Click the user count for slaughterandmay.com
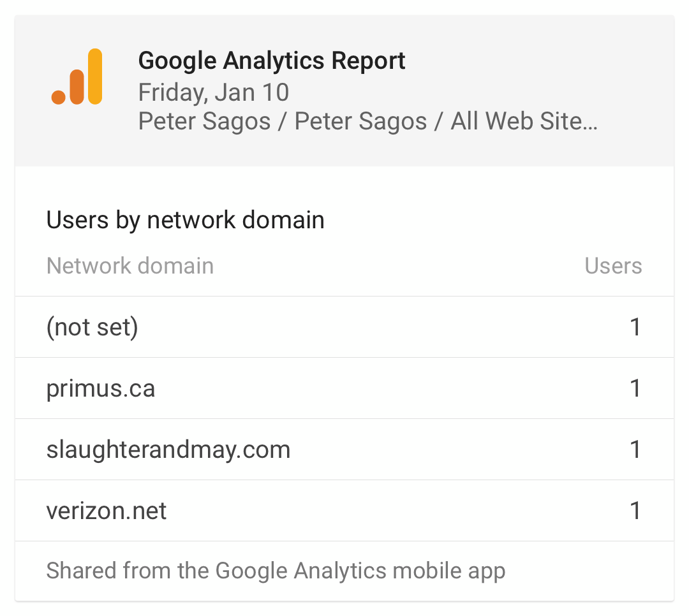 tap(635, 449)
